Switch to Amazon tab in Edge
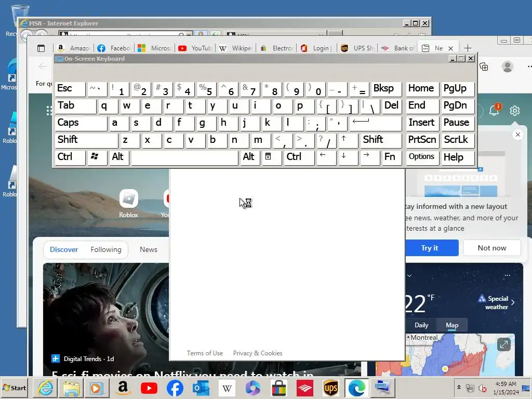The height and width of the screenshot is (399, 532). [74, 48]
